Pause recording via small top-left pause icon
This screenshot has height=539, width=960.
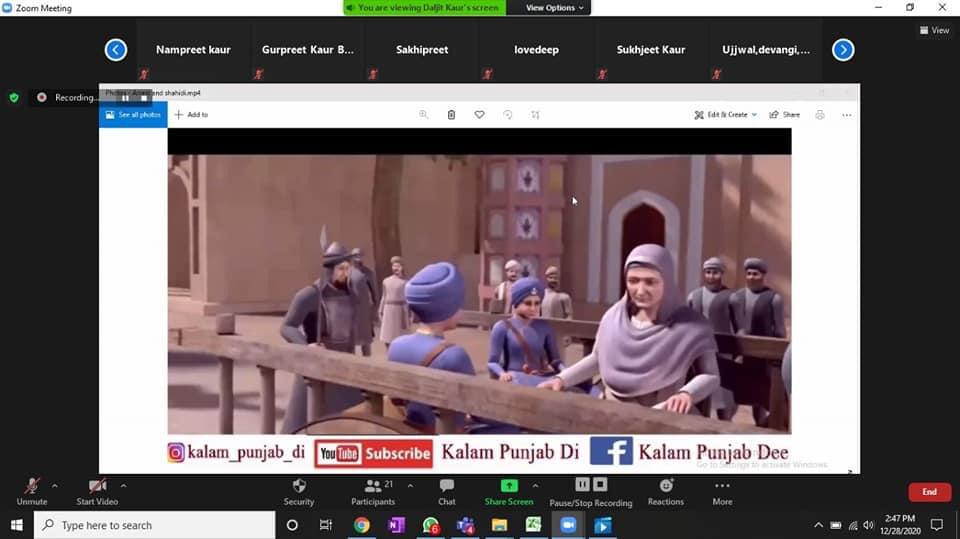click(x=126, y=98)
